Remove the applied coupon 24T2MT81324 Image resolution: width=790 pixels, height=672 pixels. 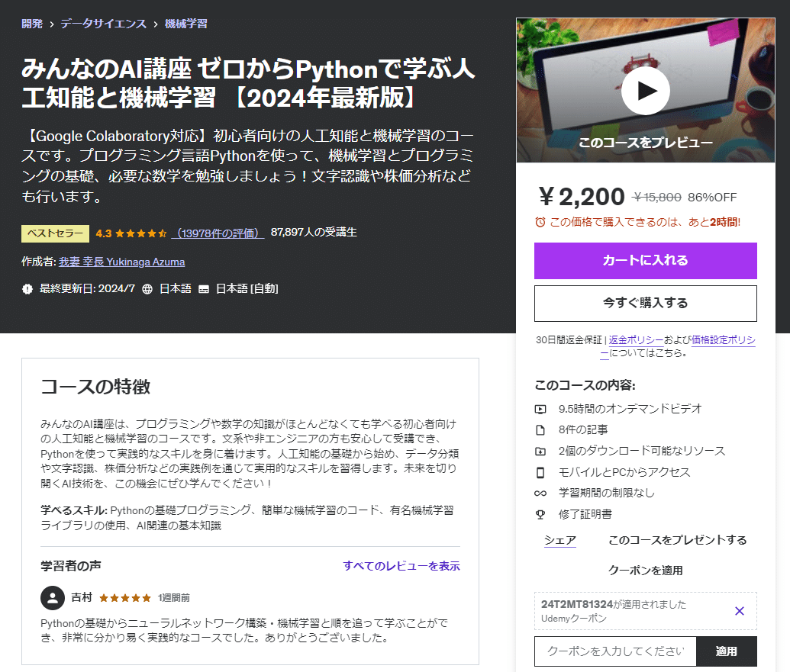[x=739, y=611]
